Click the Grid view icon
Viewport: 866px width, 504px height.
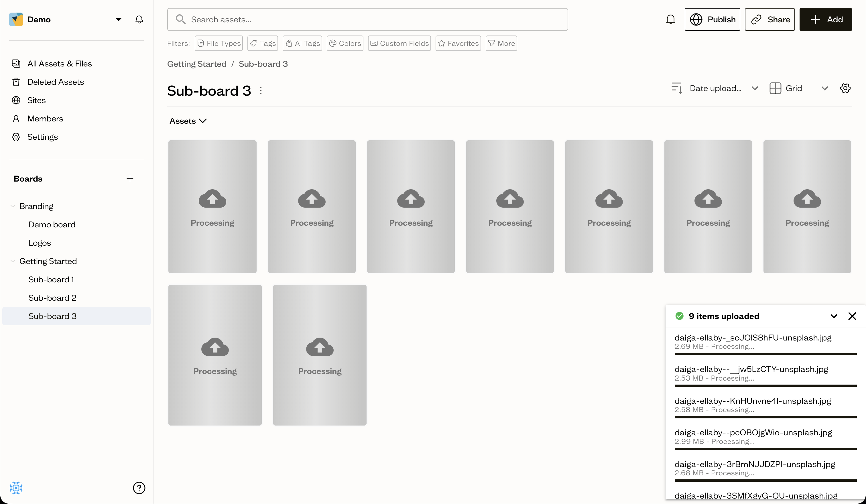(x=775, y=88)
